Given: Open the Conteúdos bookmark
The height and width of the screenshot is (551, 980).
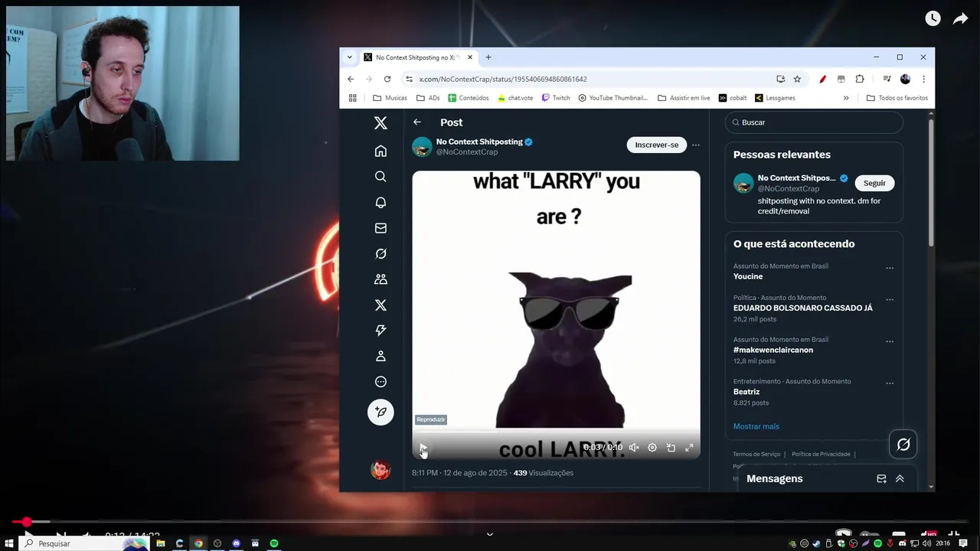Looking at the screenshot, I should 469,98.
